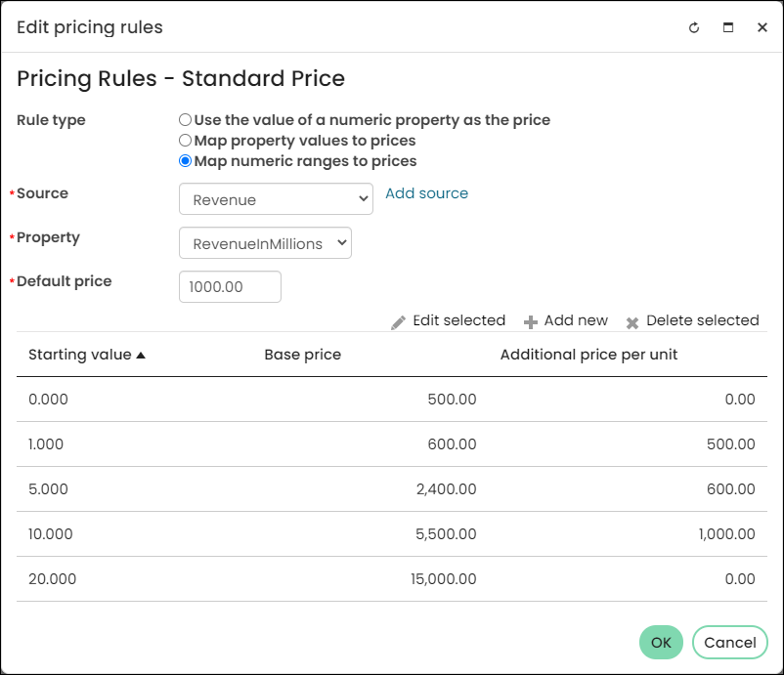
Task: Open the Source dropdown showing Revenue
Action: [276, 199]
